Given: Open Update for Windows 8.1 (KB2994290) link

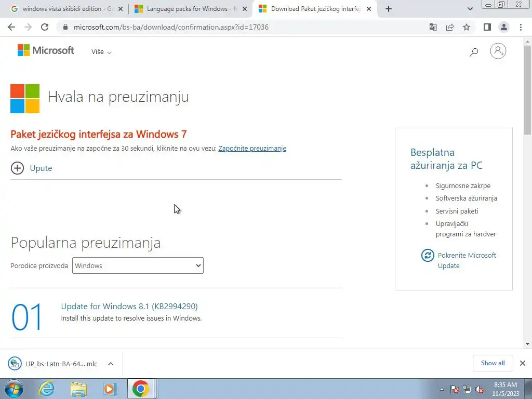Looking at the screenshot, I should (129, 306).
